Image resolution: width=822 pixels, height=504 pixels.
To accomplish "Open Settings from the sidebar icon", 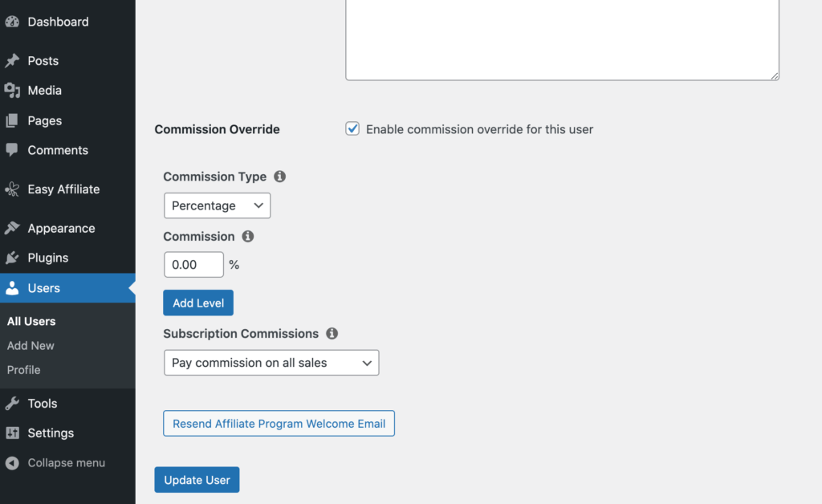I will (x=12, y=433).
